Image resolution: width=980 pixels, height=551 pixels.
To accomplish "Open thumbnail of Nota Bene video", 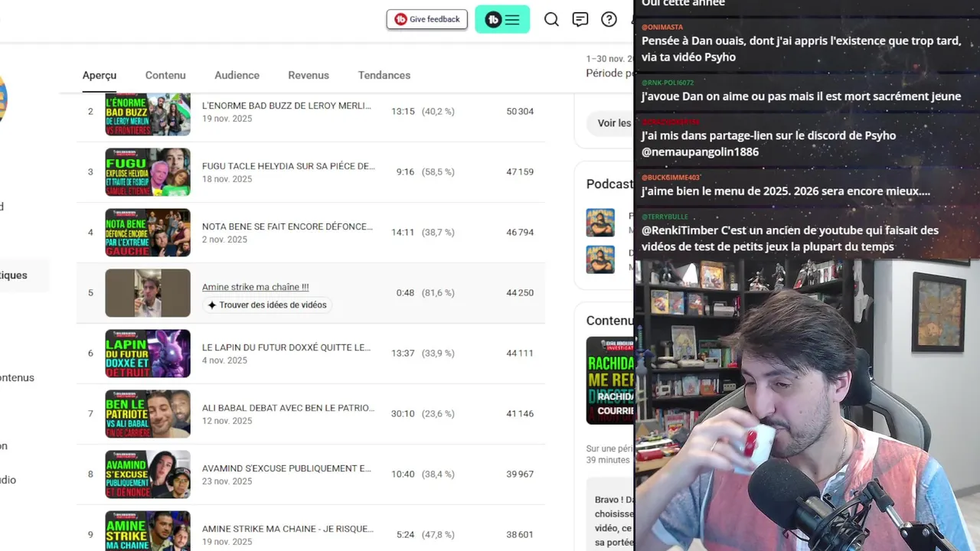I will point(148,233).
